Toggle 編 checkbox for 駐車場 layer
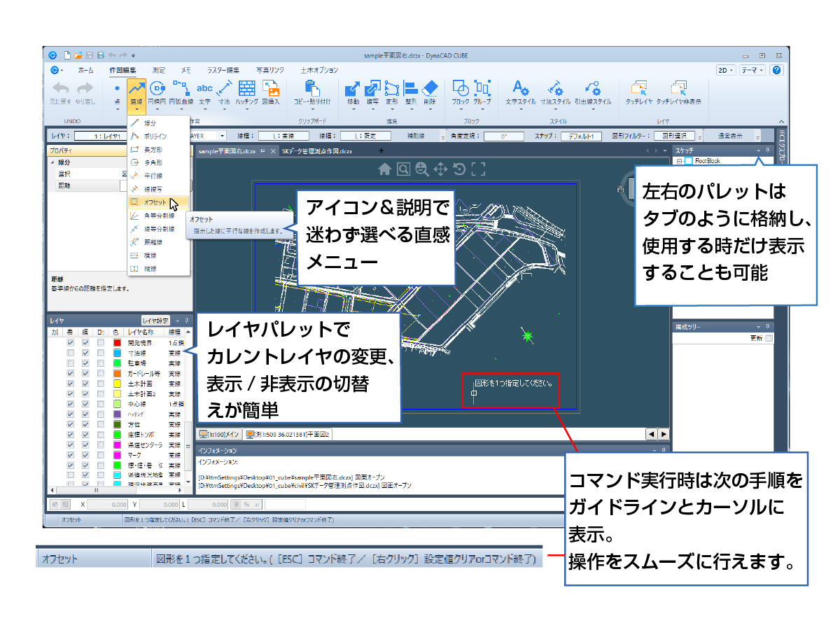 pos(85,363)
